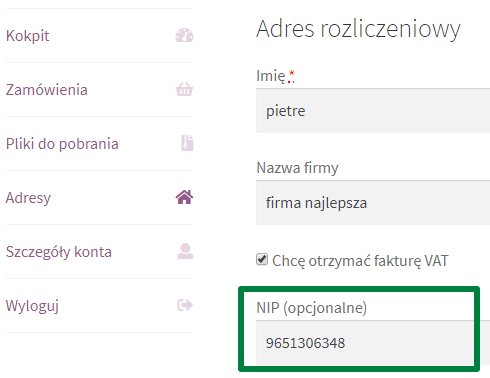Viewport: 490px width, 378px height.
Task: Select the Adresy menu entry
Action: (x=28, y=198)
